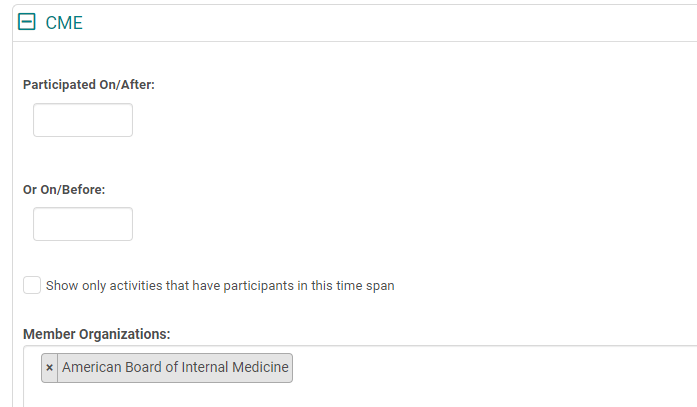Toggle the CME panel via its square minus button
Screen dimensions: 697x407
pyautogui.click(x=28, y=23)
